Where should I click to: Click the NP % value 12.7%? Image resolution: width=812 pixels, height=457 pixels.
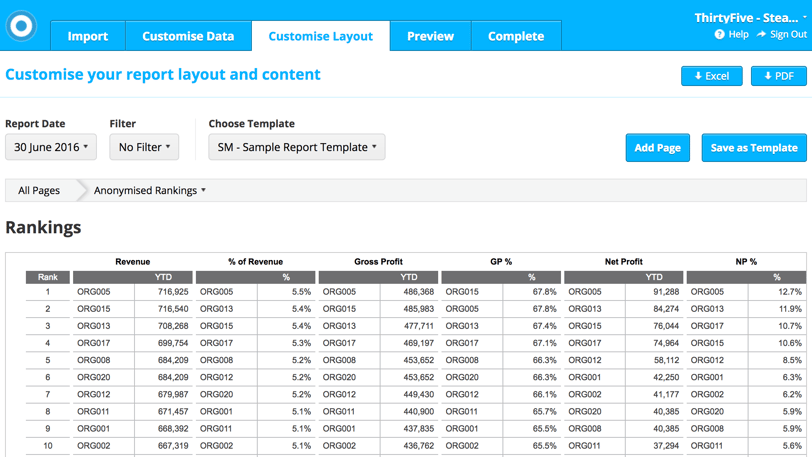click(x=790, y=292)
